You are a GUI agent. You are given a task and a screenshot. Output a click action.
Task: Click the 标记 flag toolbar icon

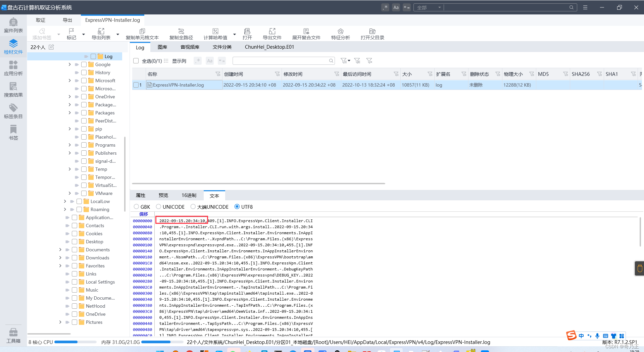pos(71,34)
